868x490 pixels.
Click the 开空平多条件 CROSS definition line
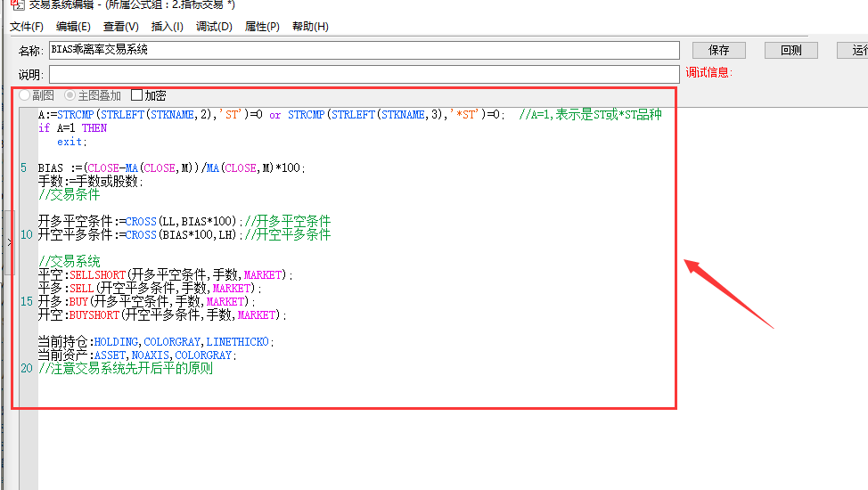pos(184,234)
